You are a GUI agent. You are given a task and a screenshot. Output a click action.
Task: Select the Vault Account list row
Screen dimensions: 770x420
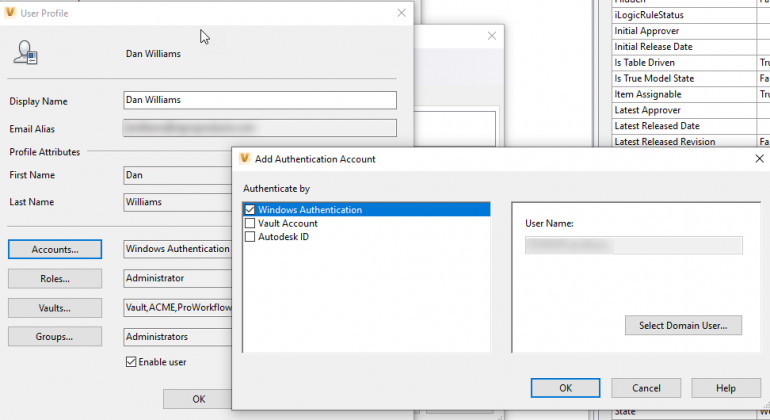(367, 224)
